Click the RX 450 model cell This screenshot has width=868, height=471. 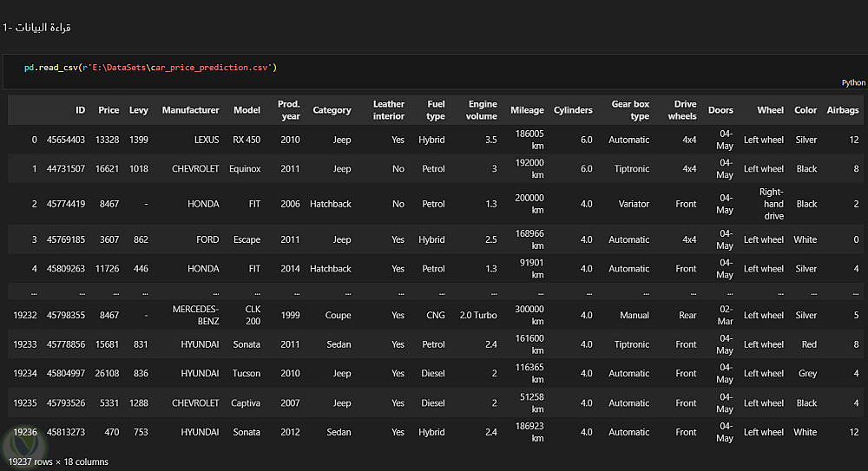pyautogui.click(x=247, y=140)
